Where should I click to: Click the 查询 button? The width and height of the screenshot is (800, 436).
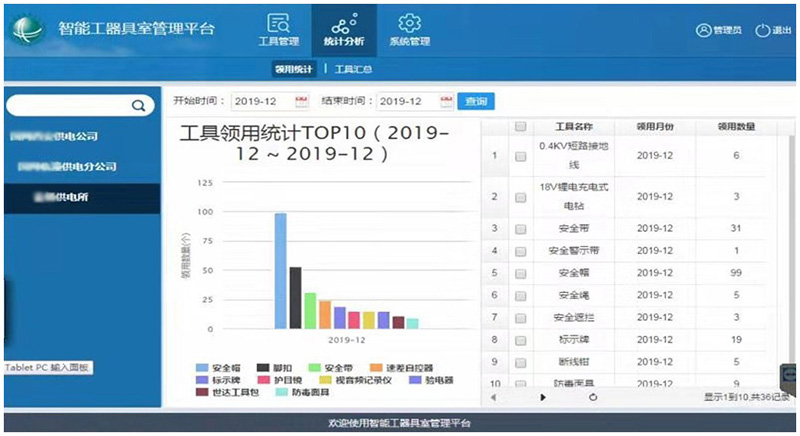click(x=476, y=101)
